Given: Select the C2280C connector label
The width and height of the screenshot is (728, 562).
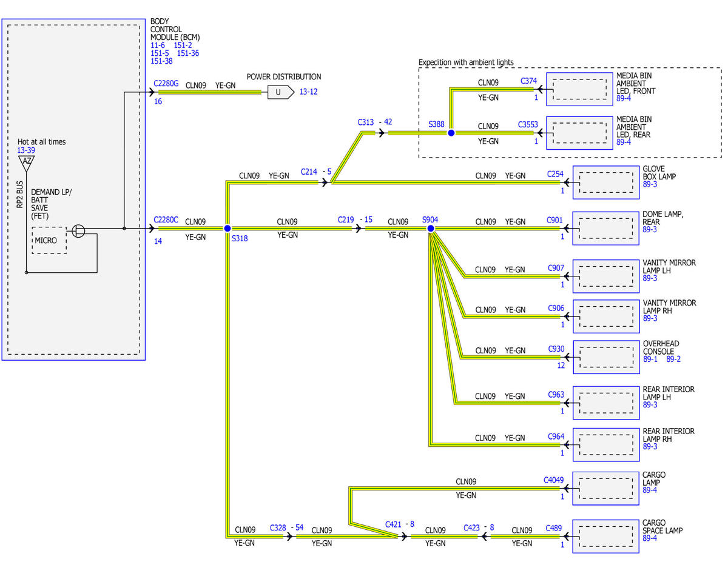Looking at the screenshot, I should [x=166, y=219].
